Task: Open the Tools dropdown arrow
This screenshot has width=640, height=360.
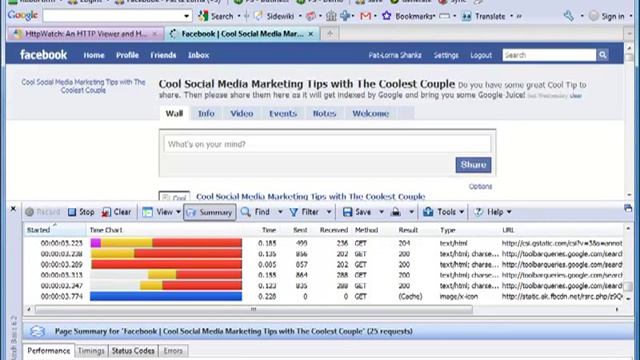Action: click(x=462, y=212)
